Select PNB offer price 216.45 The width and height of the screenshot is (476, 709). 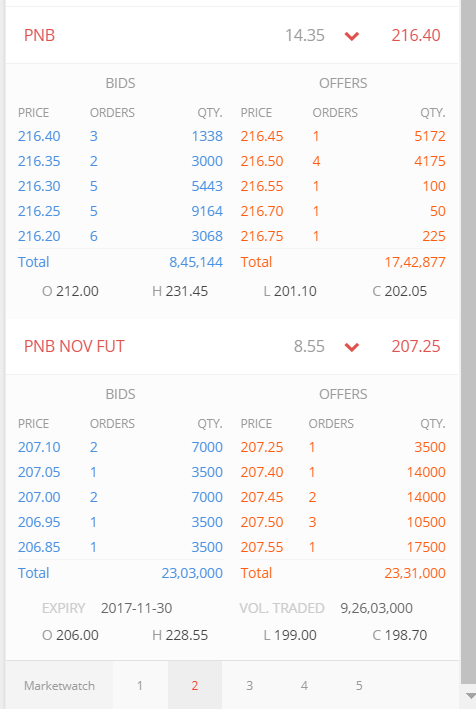[262, 136]
